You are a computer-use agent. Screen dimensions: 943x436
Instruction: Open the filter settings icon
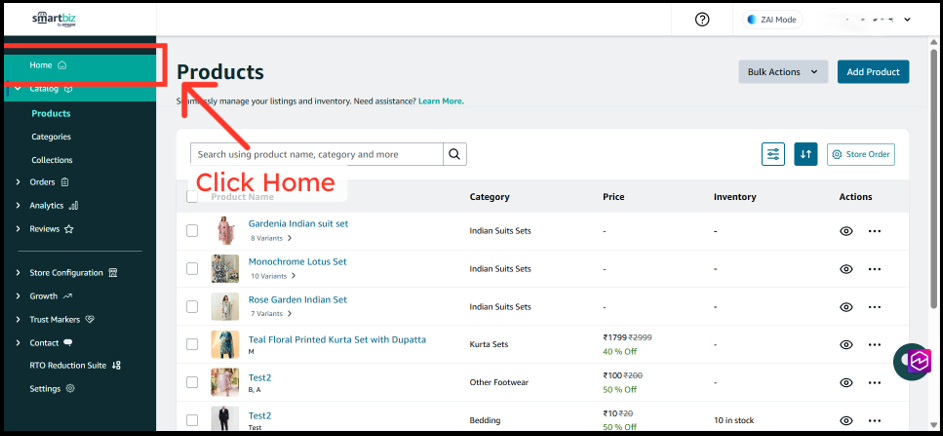click(x=773, y=154)
